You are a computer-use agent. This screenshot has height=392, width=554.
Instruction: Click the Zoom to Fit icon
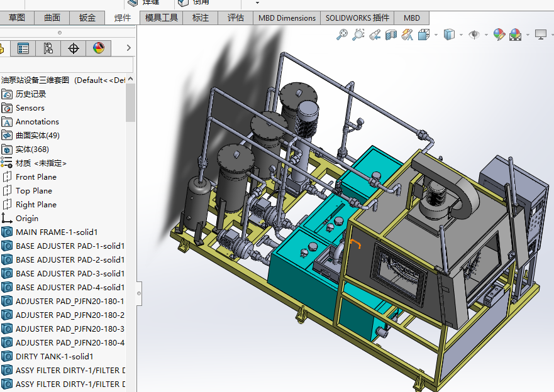tap(342, 35)
